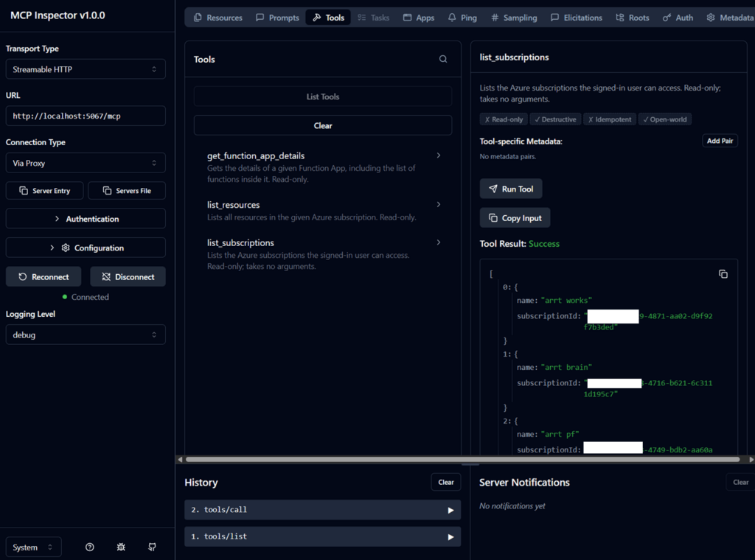Screen dimensions: 755x560
Task: Click the Connected status text
Action: coord(90,298)
